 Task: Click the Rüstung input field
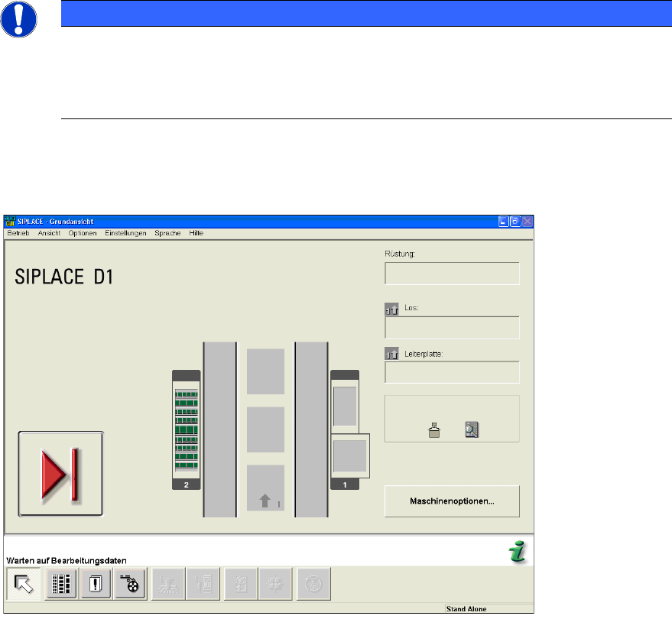452,274
